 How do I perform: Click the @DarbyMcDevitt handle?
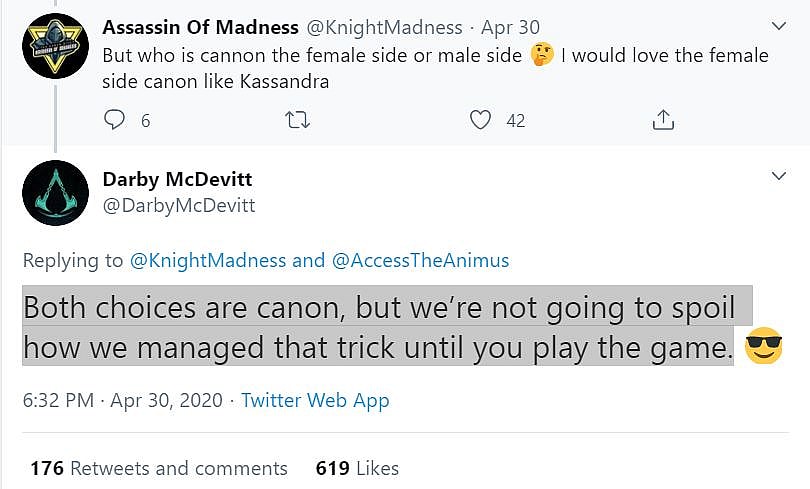pyautogui.click(x=179, y=205)
